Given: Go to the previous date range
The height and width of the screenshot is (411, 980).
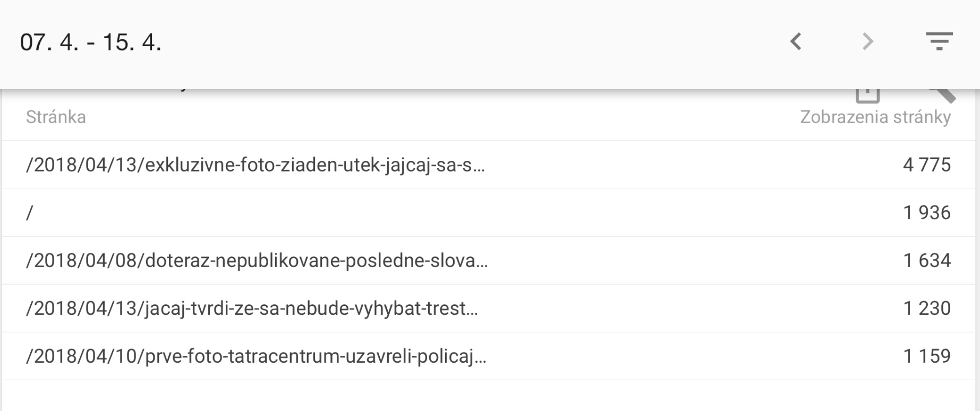Looking at the screenshot, I should click(x=796, y=41).
